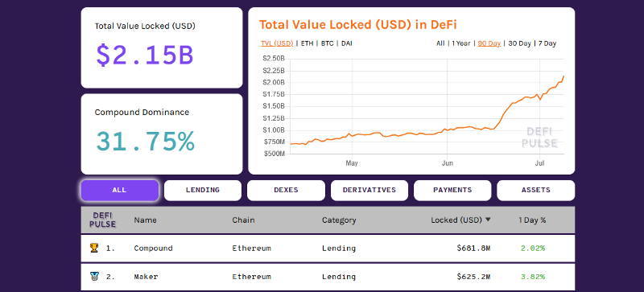Toggle sort arrow next to Locked (USD)
Image resolution: width=644 pixels, height=292 pixels.
488,220
